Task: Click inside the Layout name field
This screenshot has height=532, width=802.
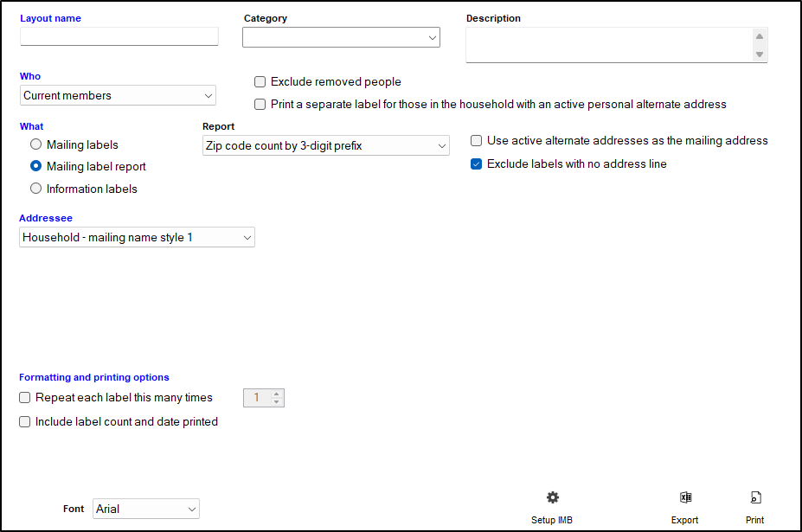Action: coord(119,36)
